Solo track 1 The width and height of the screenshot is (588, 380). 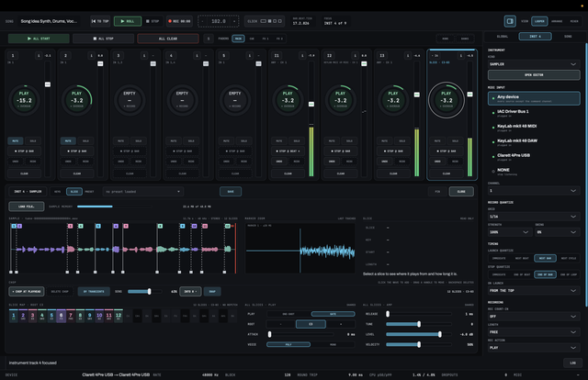[33, 141]
